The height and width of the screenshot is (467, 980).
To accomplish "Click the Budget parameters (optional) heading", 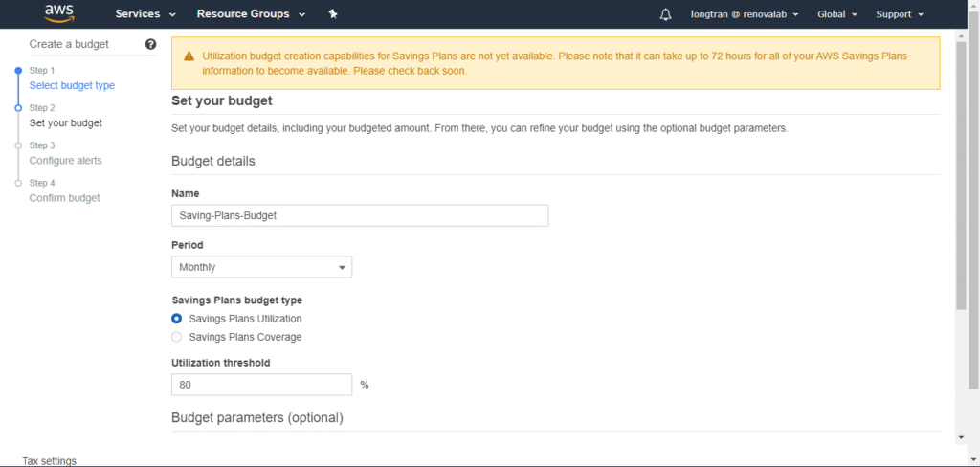I will [257, 417].
